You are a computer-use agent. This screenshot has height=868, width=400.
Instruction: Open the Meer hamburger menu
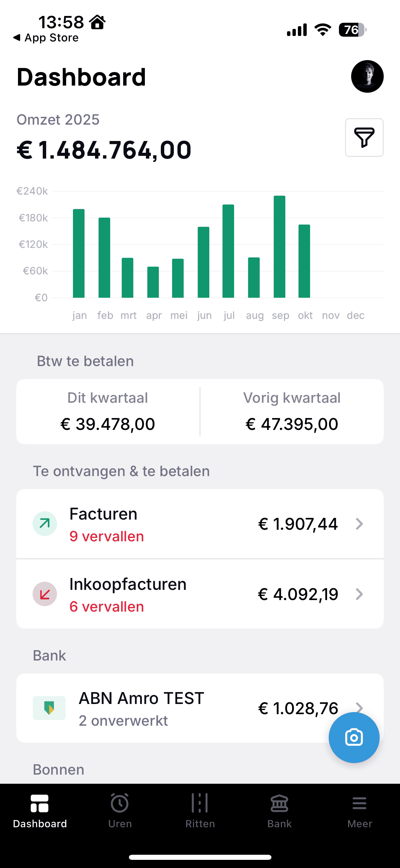[x=360, y=810]
